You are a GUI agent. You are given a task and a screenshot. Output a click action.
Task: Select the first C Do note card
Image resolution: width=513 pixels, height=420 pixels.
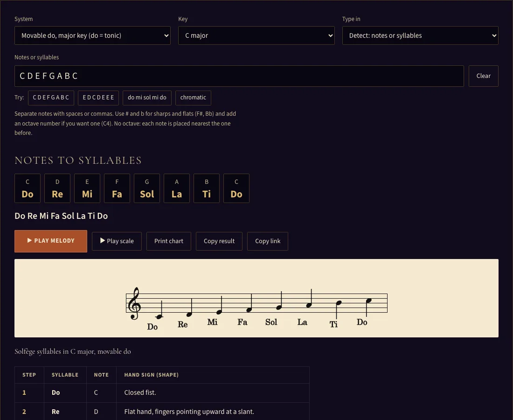pos(28,188)
